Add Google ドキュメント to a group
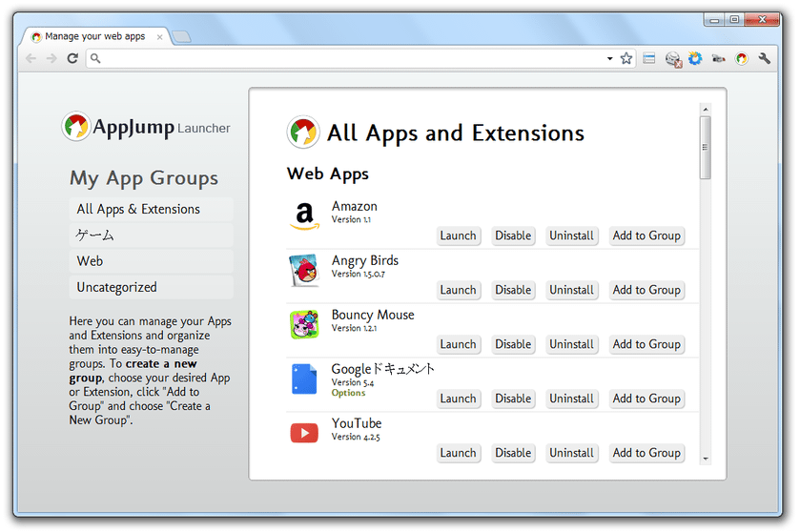Image resolution: width=800 pixels, height=532 pixels. 646,399
